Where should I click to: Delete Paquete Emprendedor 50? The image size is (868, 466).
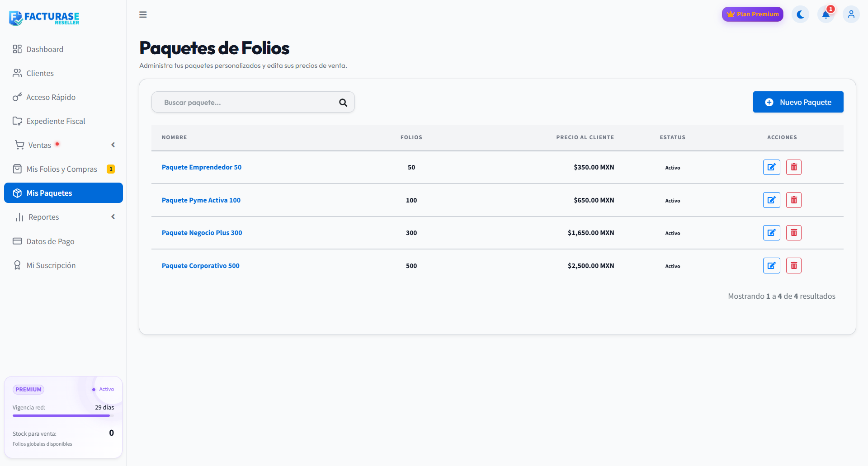794,167
